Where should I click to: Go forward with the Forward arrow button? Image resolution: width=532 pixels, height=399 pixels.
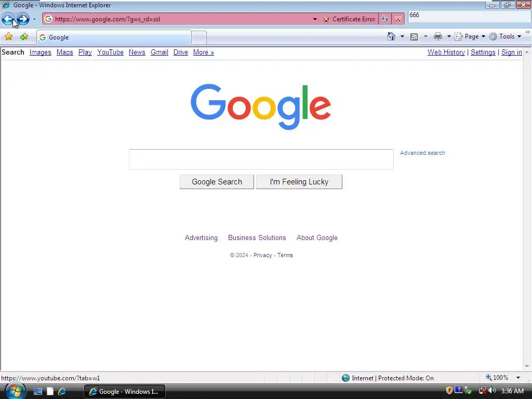point(23,19)
